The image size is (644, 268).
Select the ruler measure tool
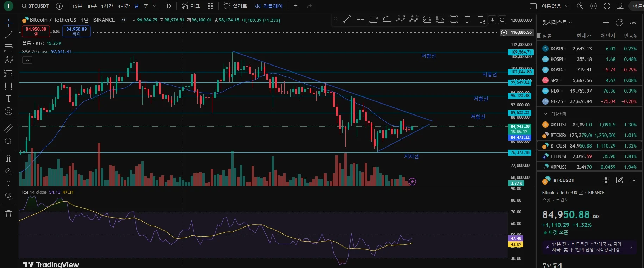coord(8,128)
